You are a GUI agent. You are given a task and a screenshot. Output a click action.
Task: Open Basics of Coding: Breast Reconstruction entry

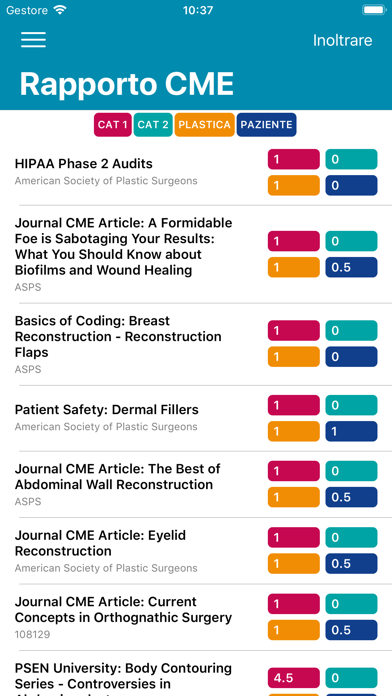click(x=196, y=344)
